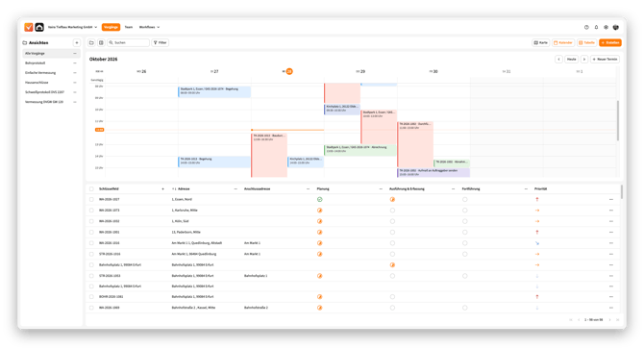Open the company selector dropdown

click(72, 27)
